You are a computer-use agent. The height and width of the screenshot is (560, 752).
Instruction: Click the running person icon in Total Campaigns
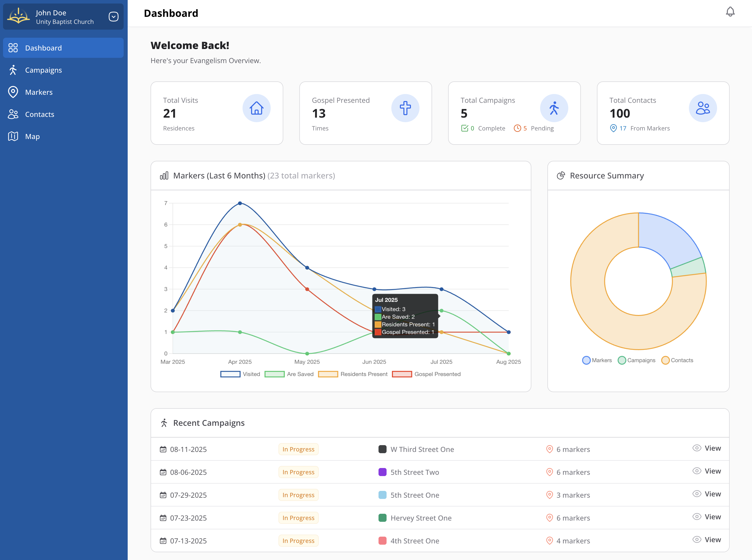tap(554, 108)
